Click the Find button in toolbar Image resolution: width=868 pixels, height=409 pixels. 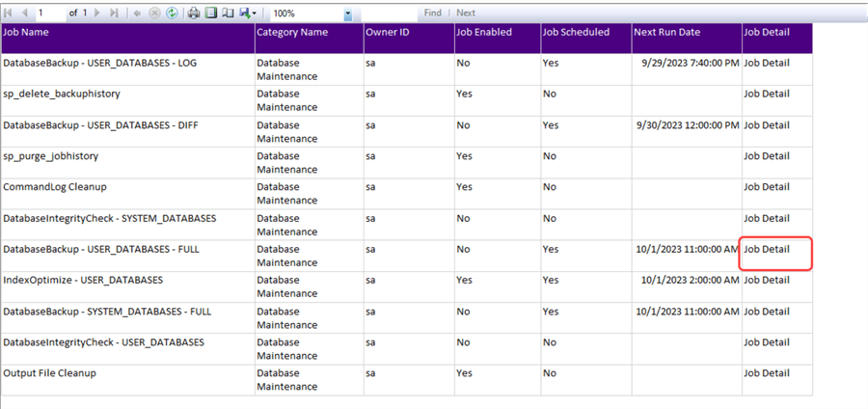(x=432, y=13)
